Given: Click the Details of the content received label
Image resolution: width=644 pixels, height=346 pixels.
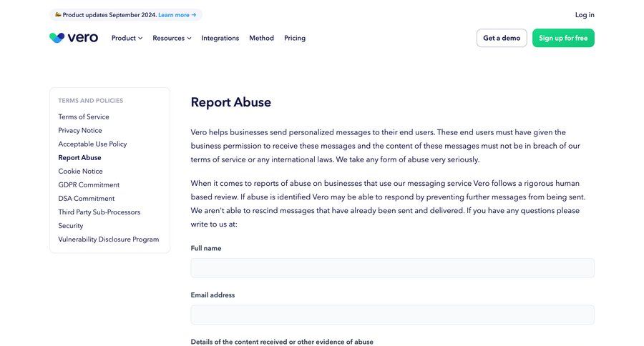Looking at the screenshot, I should (282, 342).
